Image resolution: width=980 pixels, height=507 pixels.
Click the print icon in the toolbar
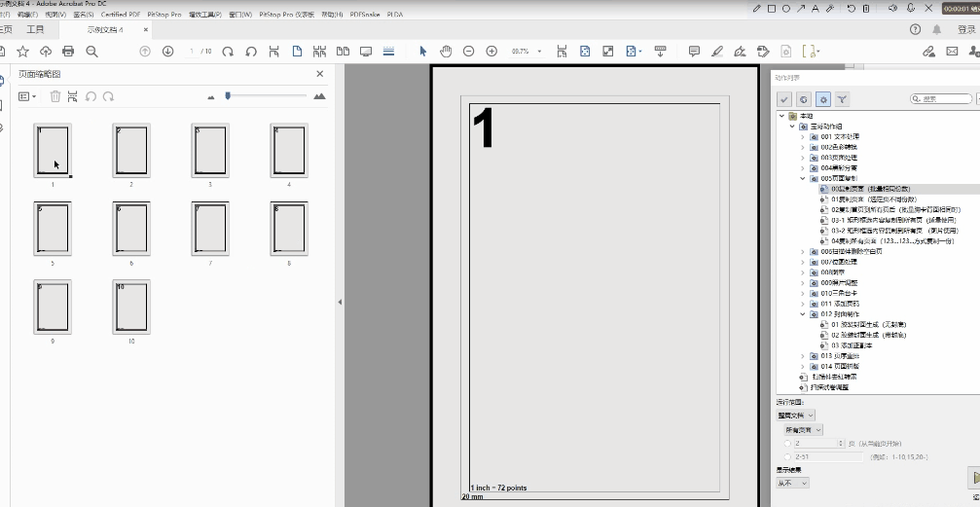68,51
